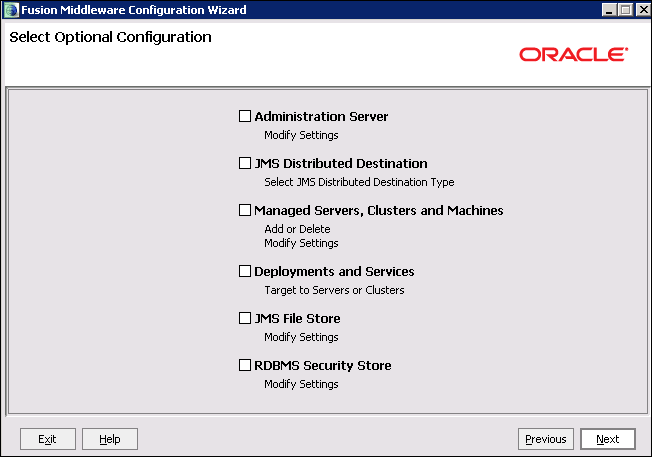Toggle the JMS File Store checkbox
The image size is (652, 457).
(x=245, y=318)
